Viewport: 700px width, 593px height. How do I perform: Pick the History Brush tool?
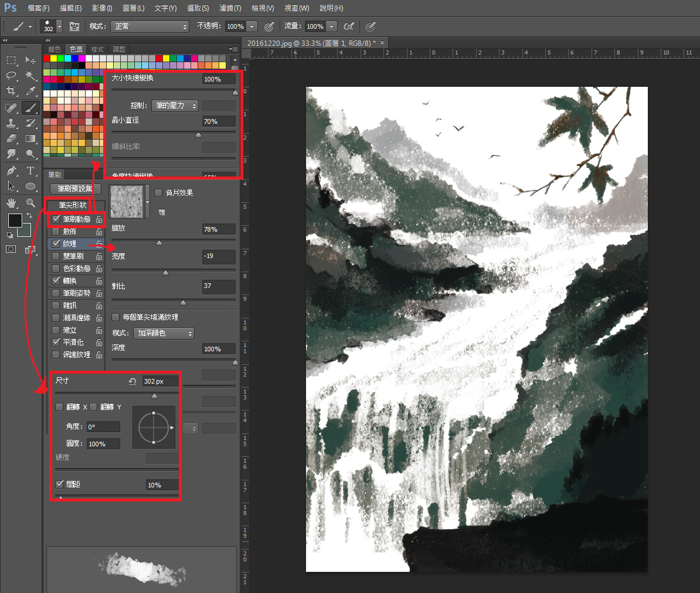click(x=30, y=123)
